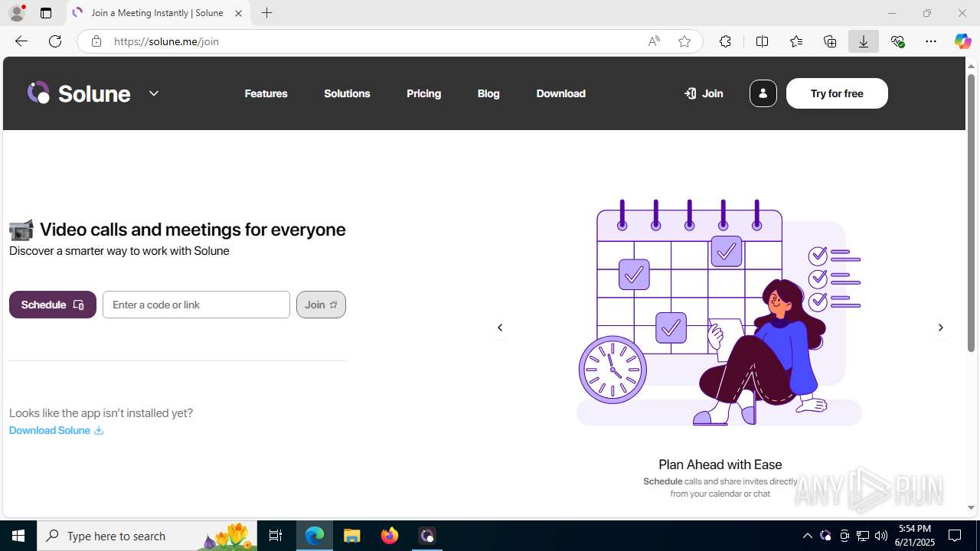The width and height of the screenshot is (980, 551).
Task: Toggle Split screen view
Action: 762,41
